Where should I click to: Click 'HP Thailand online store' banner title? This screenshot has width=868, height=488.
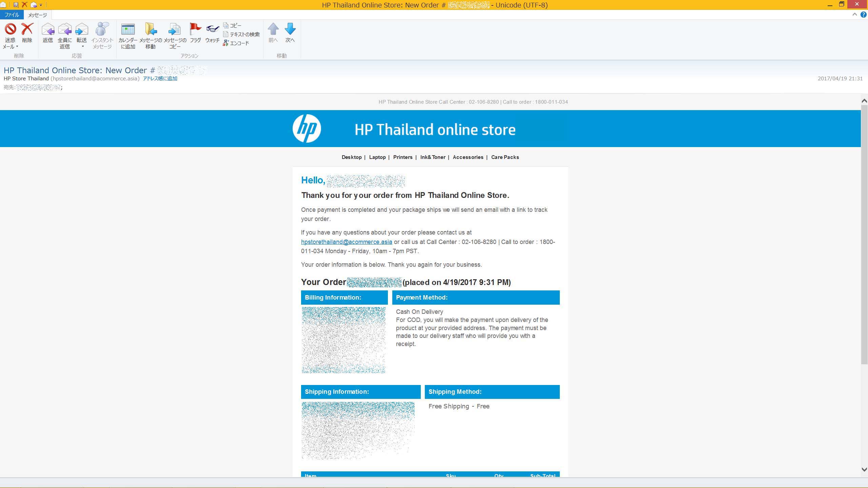coord(435,129)
